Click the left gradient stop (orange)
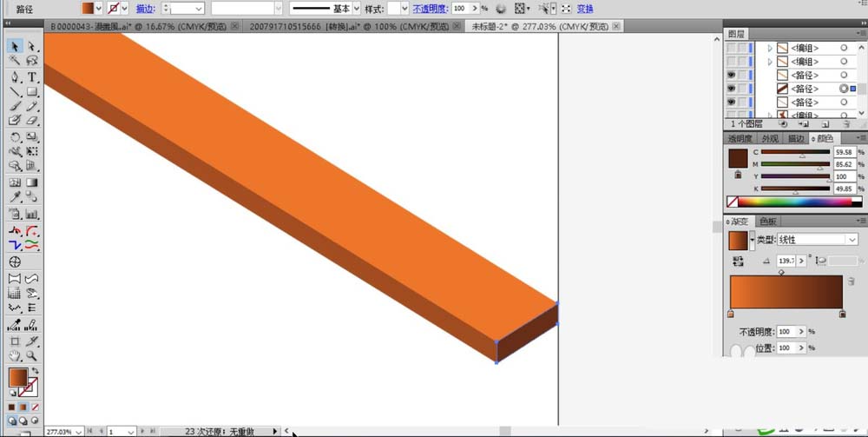This screenshot has height=437, width=868. point(731,314)
